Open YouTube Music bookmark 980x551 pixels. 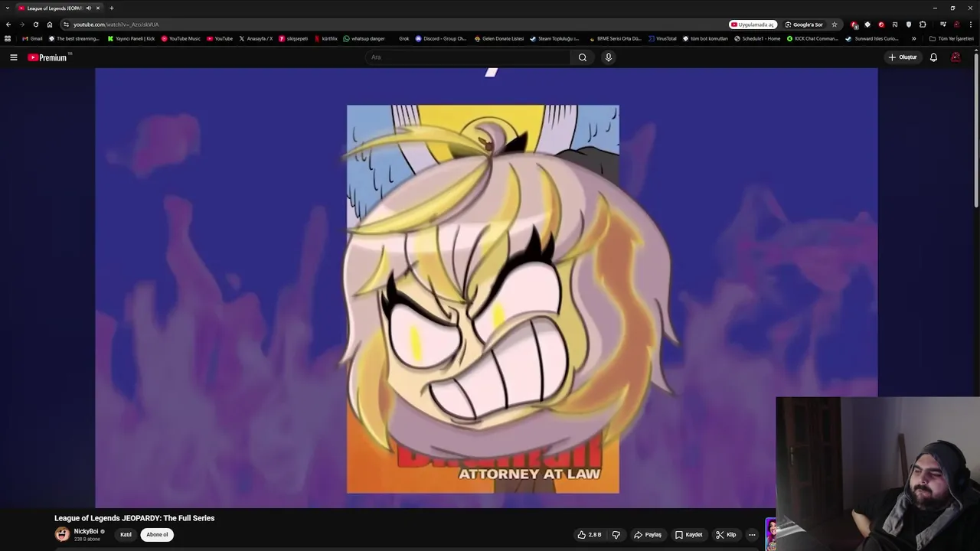tap(181, 38)
